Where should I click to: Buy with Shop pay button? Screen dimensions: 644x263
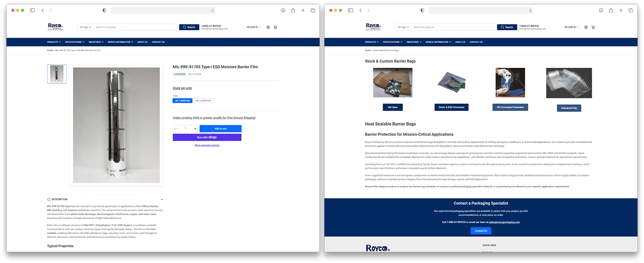click(x=207, y=138)
